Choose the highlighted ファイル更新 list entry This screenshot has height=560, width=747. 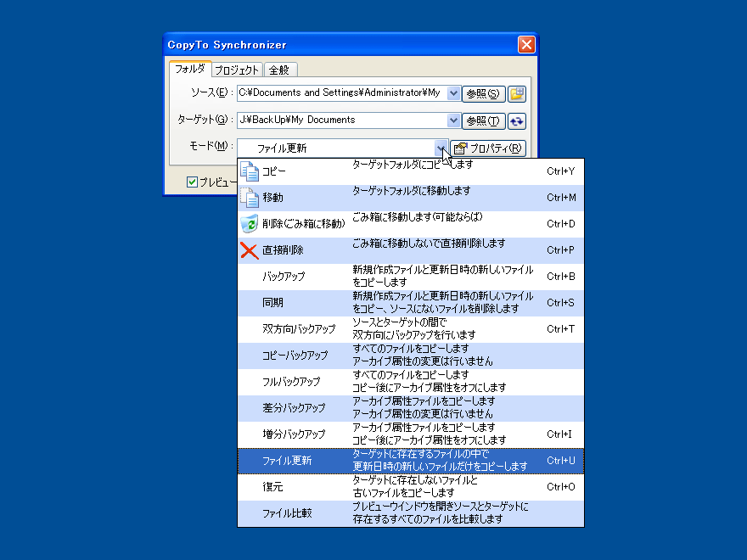pos(411,461)
